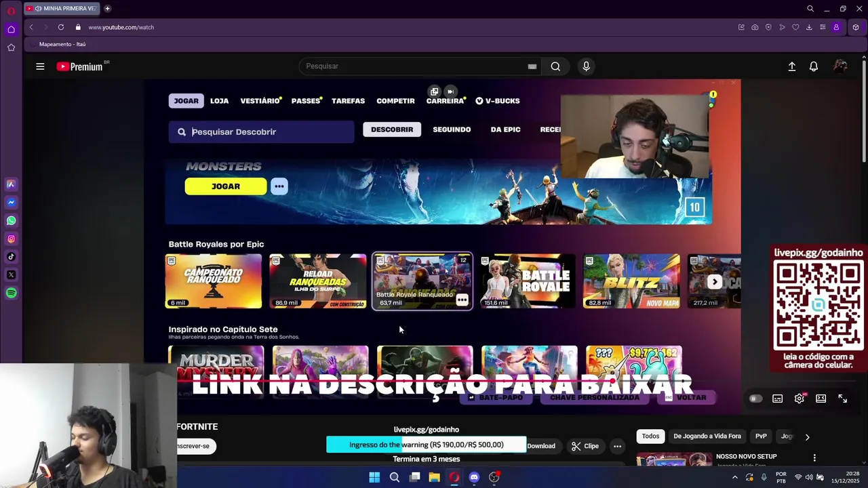Open the YouTube hamburger guide menu
This screenshot has height=488, width=868.
tap(40, 66)
